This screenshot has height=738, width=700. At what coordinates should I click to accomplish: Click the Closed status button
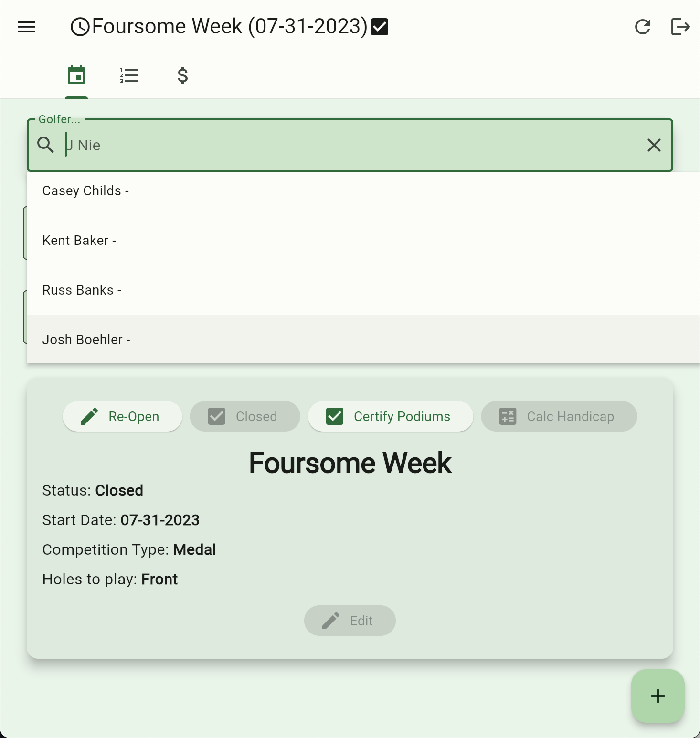coord(244,416)
